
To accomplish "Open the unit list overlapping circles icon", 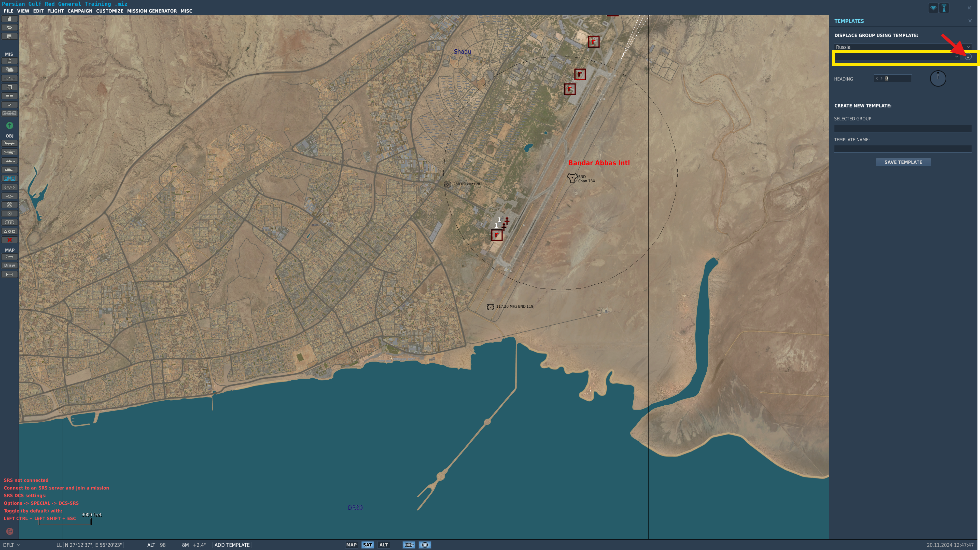I will click(x=9, y=222).
